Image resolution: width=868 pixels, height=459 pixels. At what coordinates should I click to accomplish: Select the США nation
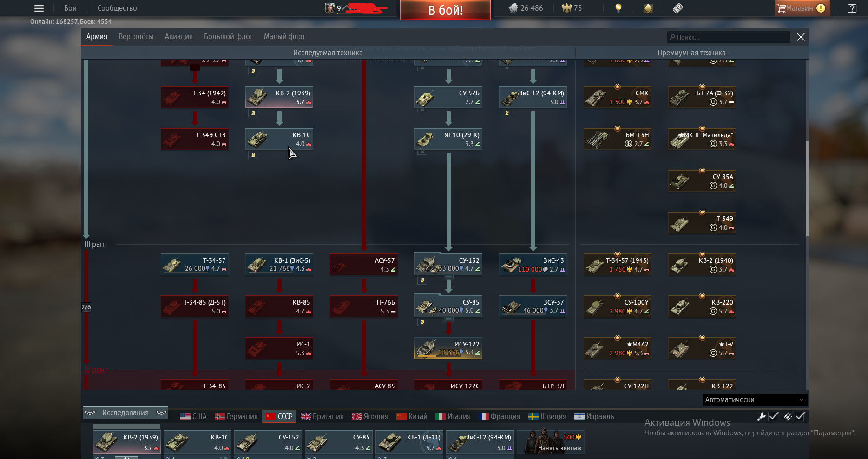point(193,417)
